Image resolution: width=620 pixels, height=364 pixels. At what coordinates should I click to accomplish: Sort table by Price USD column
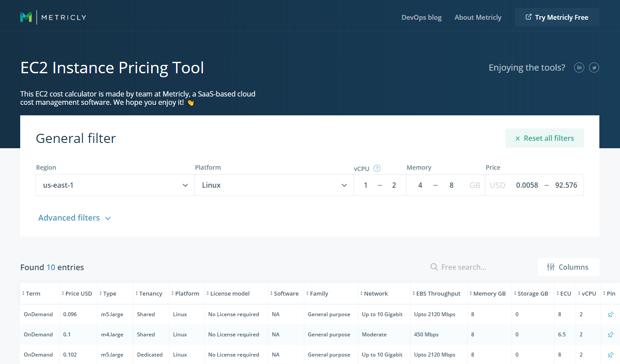78,294
